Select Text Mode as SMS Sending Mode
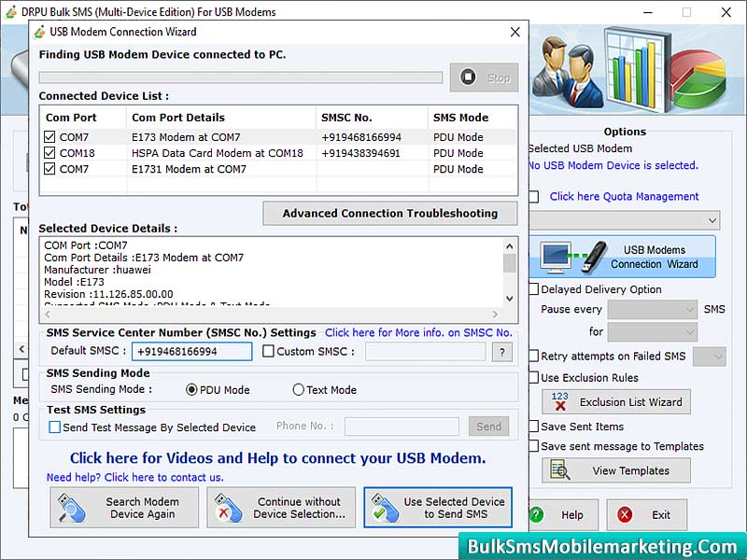 pos(299,390)
